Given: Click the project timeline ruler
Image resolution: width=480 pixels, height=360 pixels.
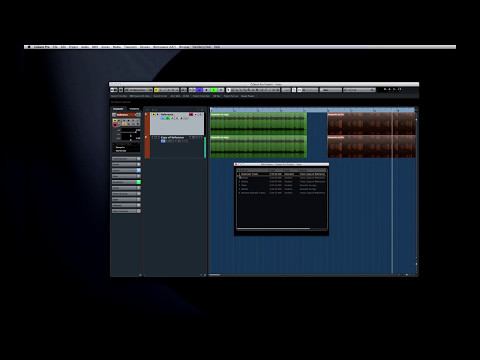Looking at the screenshot, I should click(313, 110).
